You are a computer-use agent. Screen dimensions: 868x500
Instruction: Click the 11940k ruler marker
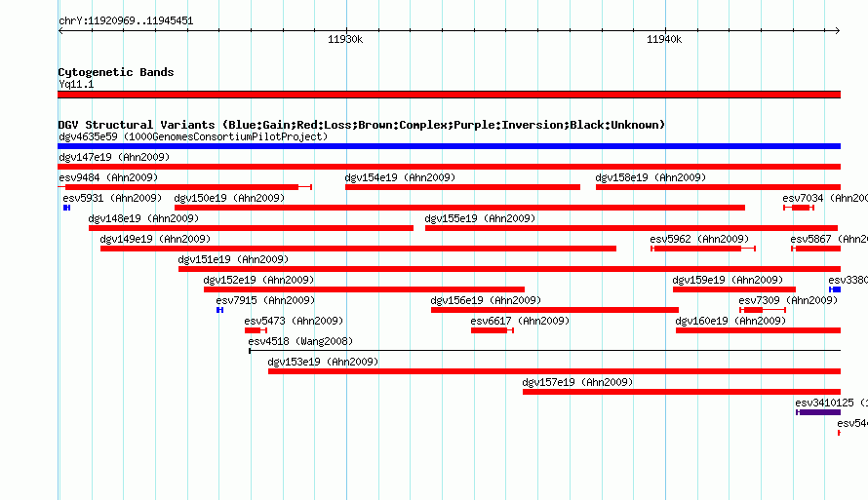664,39
